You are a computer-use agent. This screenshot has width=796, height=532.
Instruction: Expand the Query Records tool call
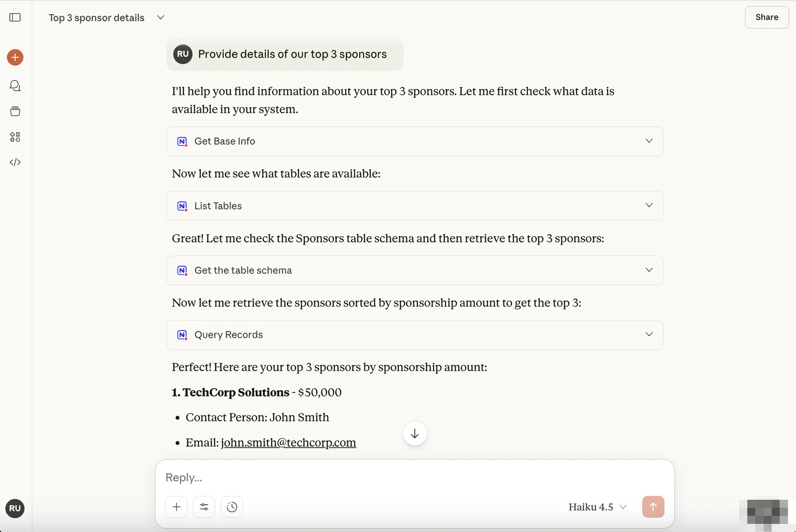(x=415, y=335)
